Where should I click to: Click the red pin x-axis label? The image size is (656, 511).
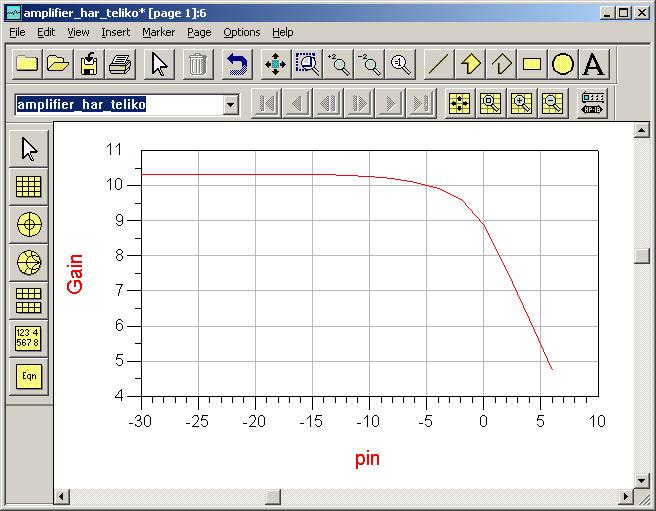(x=367, y=459)
